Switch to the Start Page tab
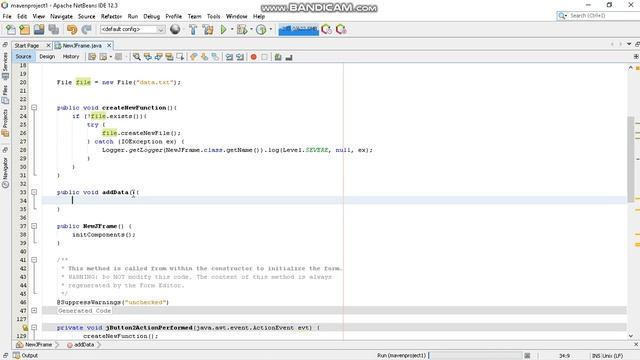Screen dimensions: 640x360 [27, 46]
